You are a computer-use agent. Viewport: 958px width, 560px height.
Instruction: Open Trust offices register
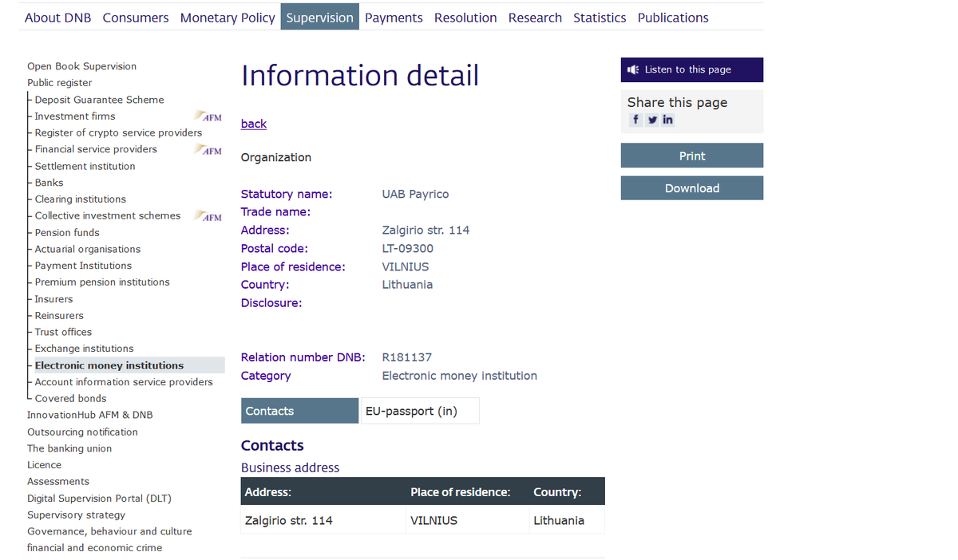tap(63, 332)
